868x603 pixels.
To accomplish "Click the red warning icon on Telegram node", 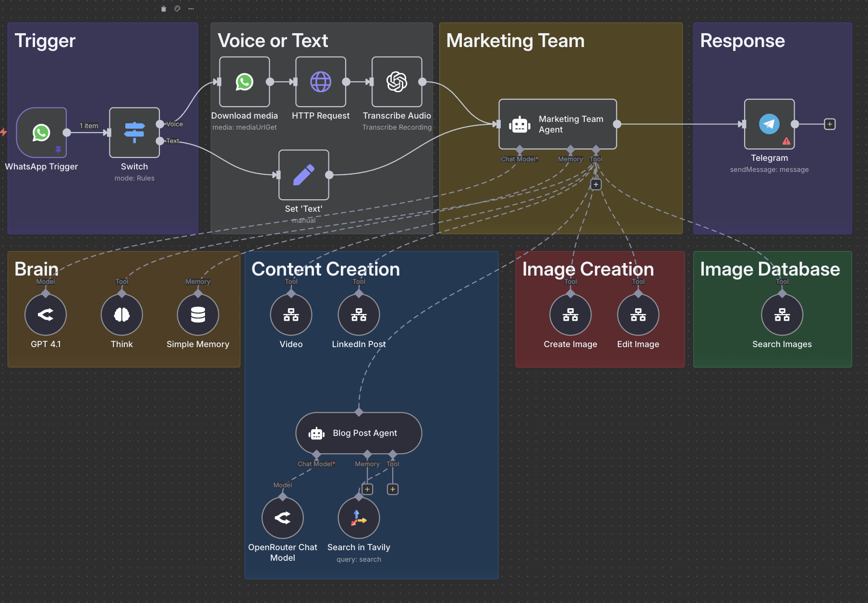I will 786,141.
